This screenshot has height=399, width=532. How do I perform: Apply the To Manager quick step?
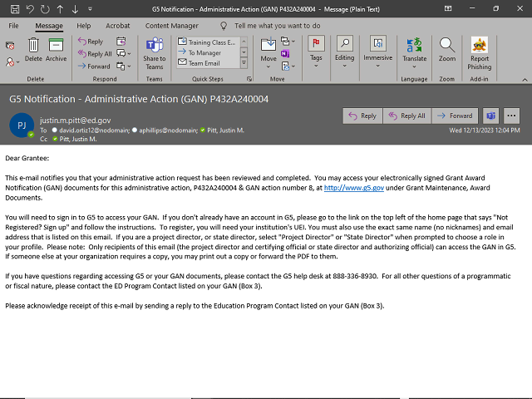(x=207, y=52)
